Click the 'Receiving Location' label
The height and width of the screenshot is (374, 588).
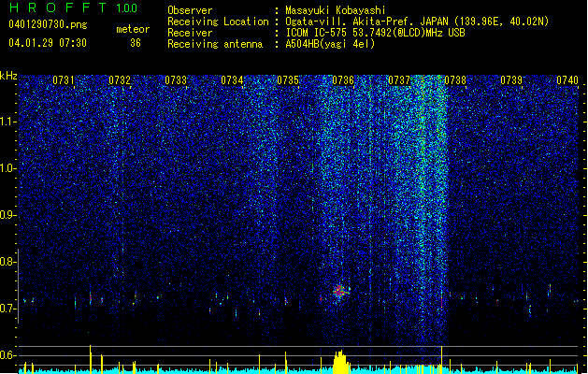pos(218,22)
